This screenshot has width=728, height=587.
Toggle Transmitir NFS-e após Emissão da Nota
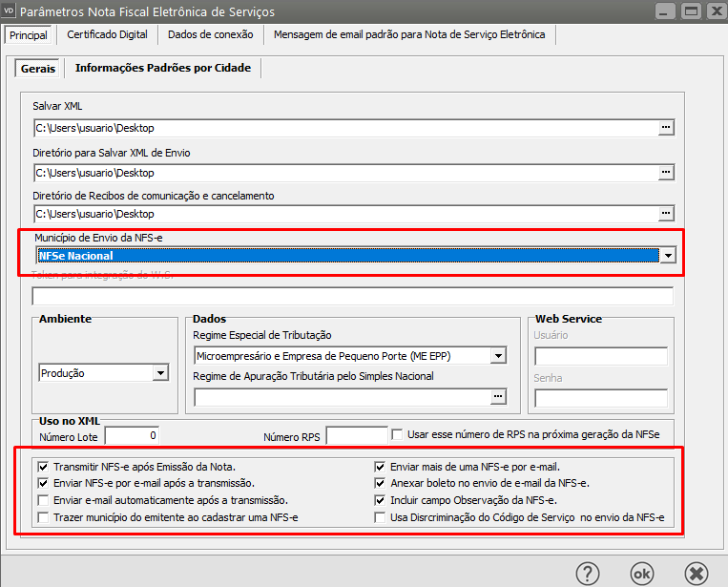click(43, 467)
